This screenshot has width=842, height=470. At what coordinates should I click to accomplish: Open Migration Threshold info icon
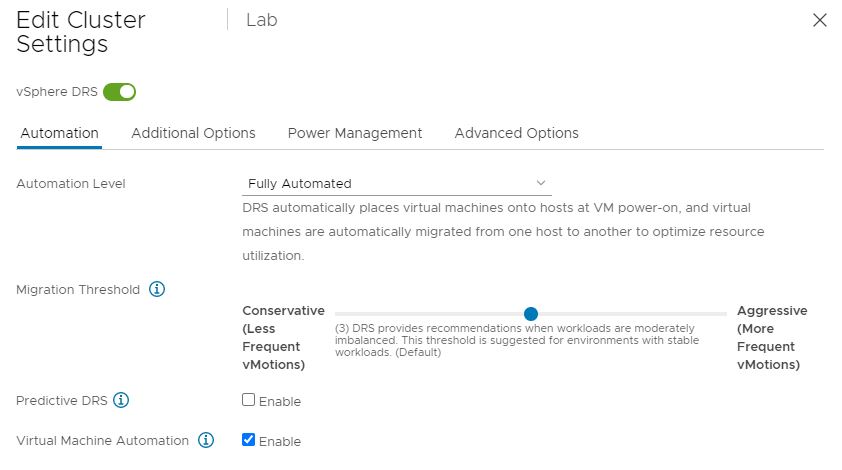[x=157, y=289]
